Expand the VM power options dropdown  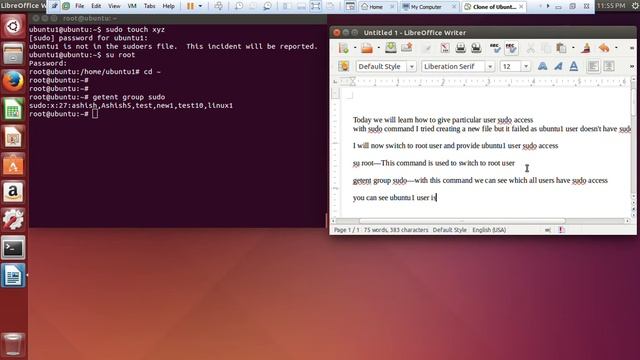point(200,6)
